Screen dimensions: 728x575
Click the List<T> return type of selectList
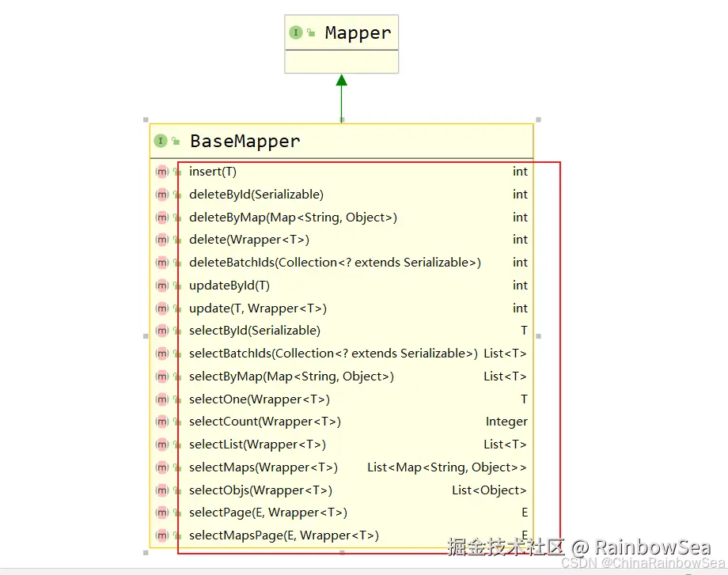pyautogui.click(x=505, y=444)
